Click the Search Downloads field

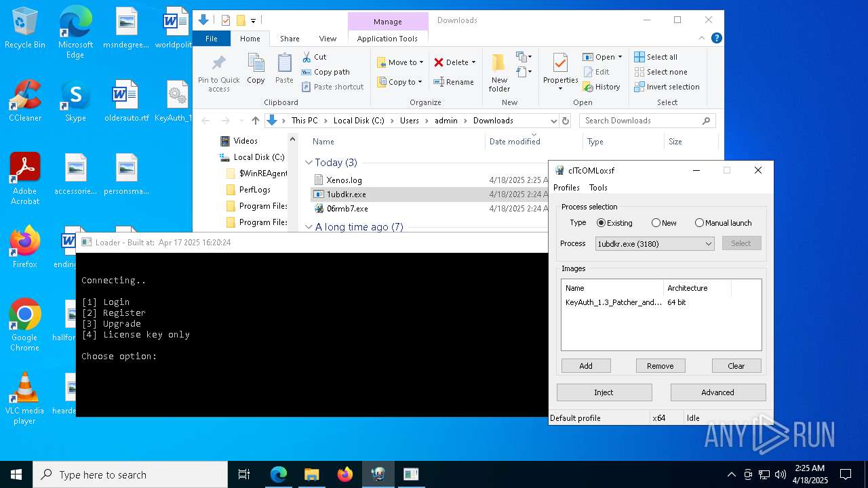click(648, 121)
